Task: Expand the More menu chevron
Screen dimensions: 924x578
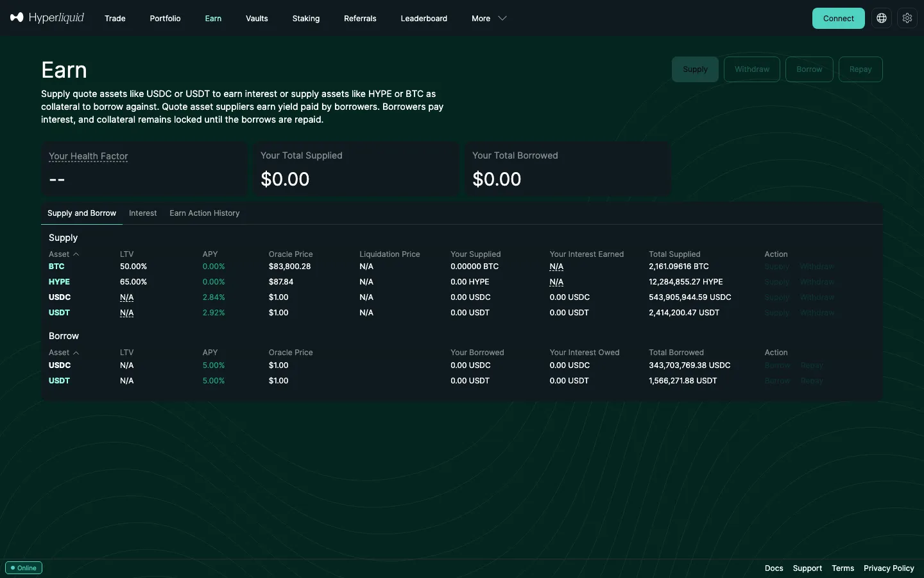Action: pyautogui.click(x=502, y=19)
